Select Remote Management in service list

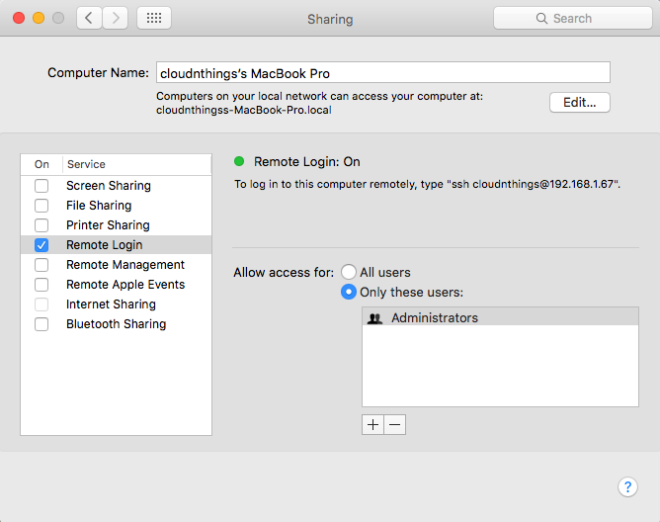(x=125, y=265)
